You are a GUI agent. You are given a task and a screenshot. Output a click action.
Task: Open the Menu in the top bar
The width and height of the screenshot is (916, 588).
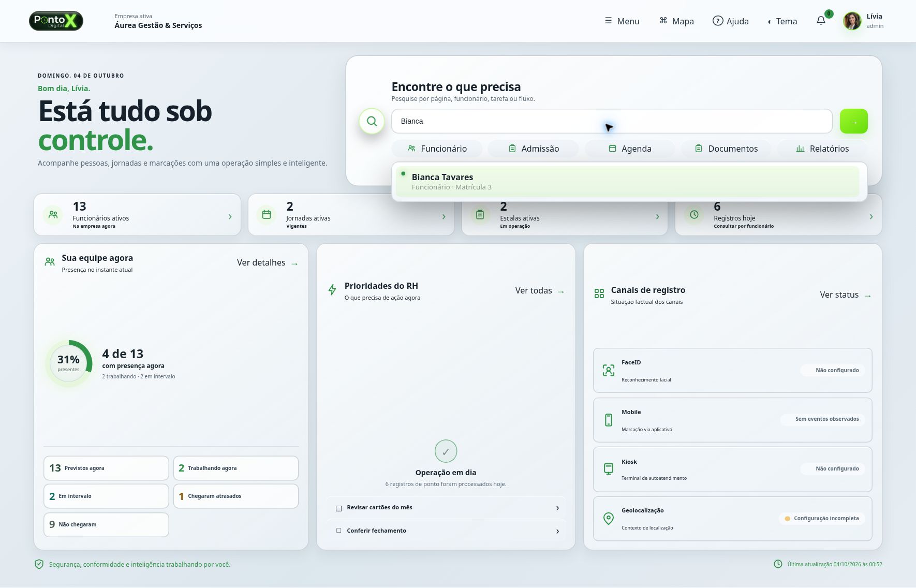(622, 21)
